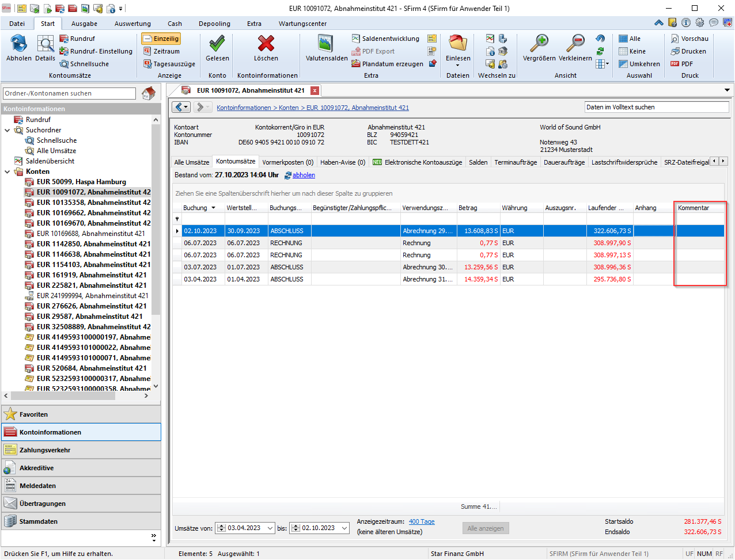Click Drucken in the Druck group

[x=688, y=51]
